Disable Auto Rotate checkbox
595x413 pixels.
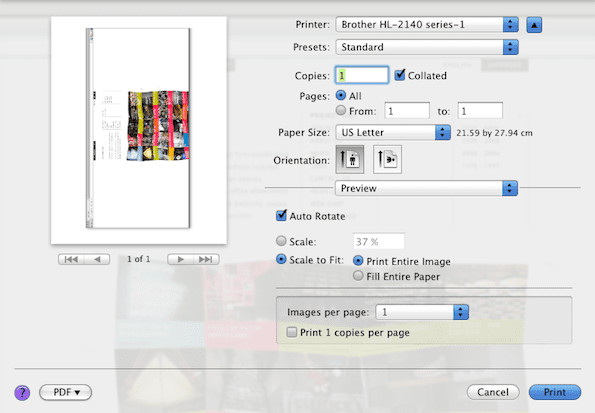pyautogui.click(x=281, y=216)
